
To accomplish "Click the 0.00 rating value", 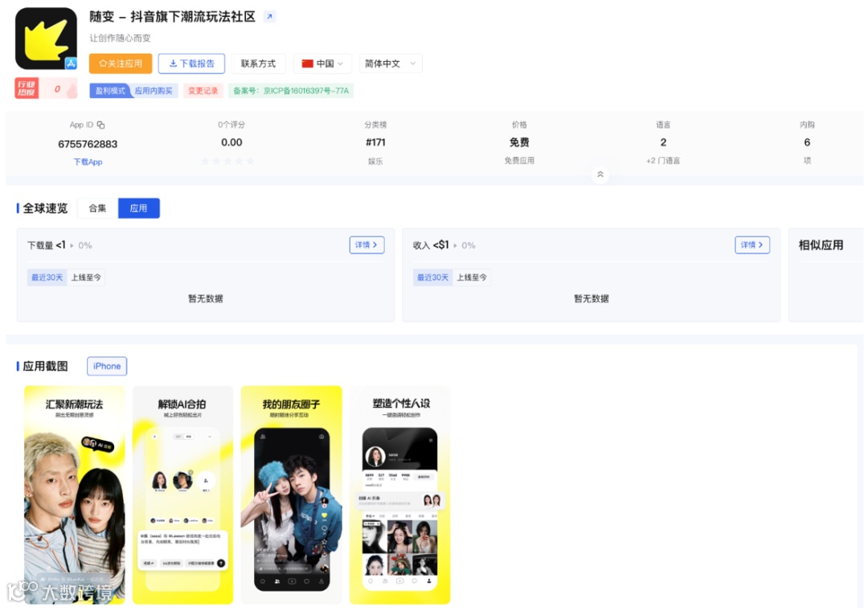I will point(231,142).
